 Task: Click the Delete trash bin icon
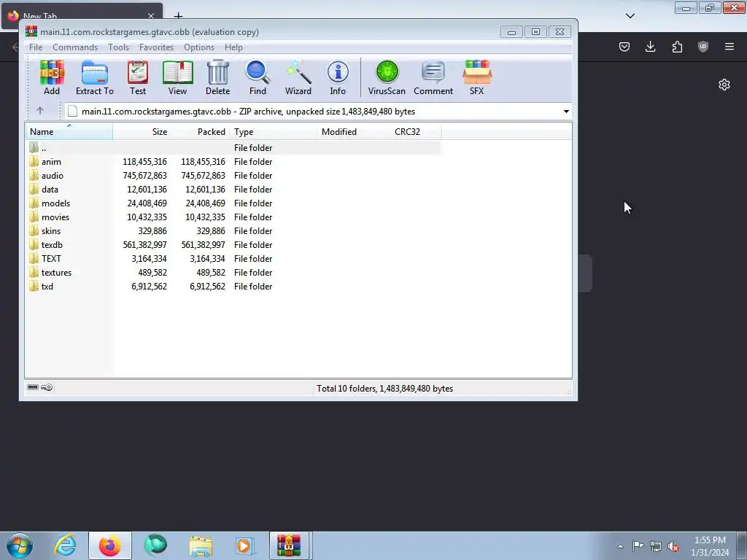coord(217,77)
